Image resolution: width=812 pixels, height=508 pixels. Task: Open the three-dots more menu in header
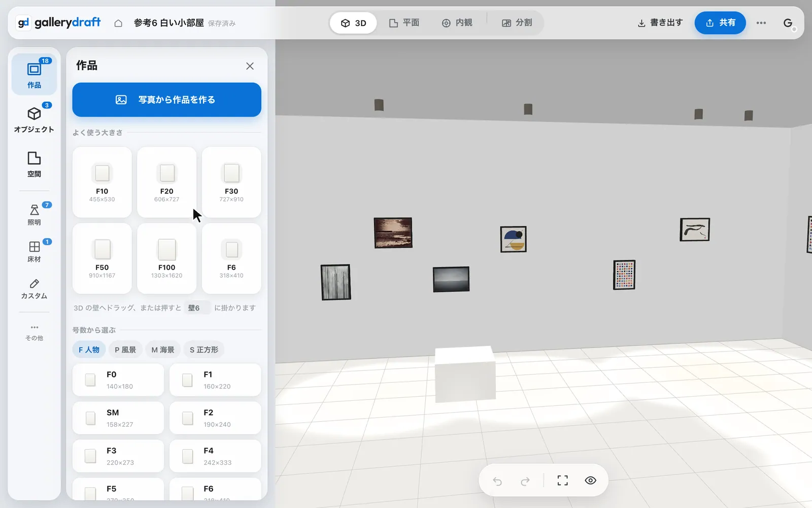[x=761, y=23]
